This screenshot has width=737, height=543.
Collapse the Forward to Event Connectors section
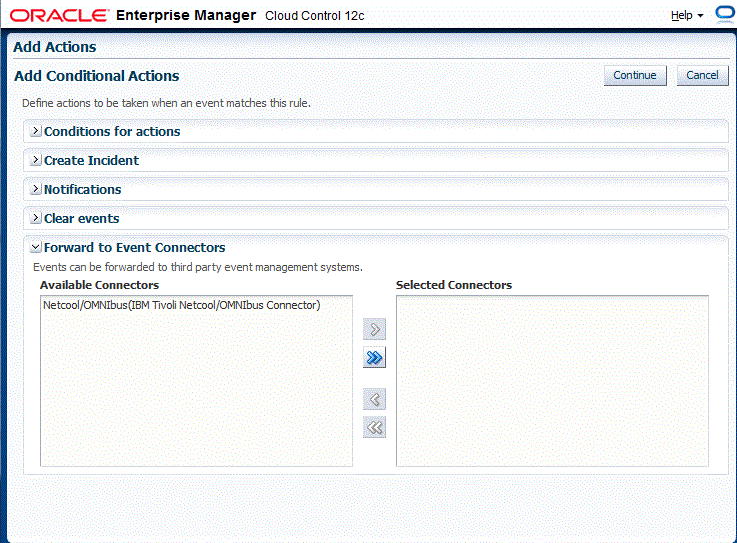pos(35,247)
